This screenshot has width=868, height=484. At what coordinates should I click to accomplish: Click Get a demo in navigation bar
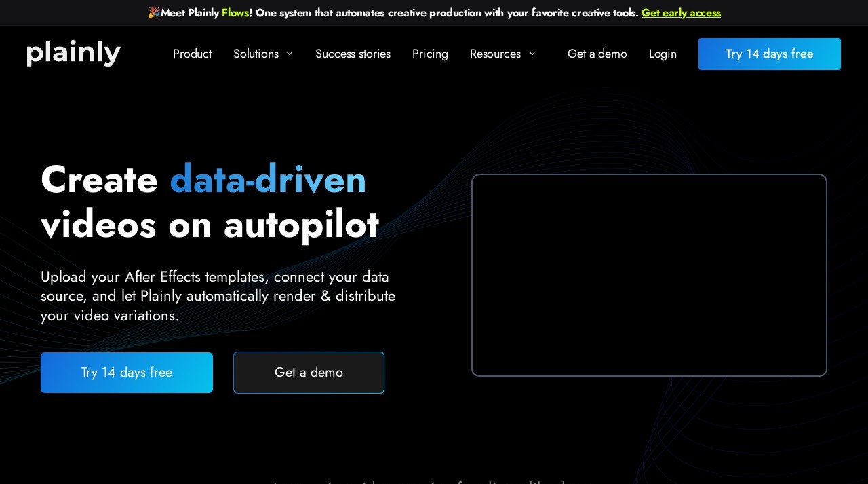click(597, 54)
